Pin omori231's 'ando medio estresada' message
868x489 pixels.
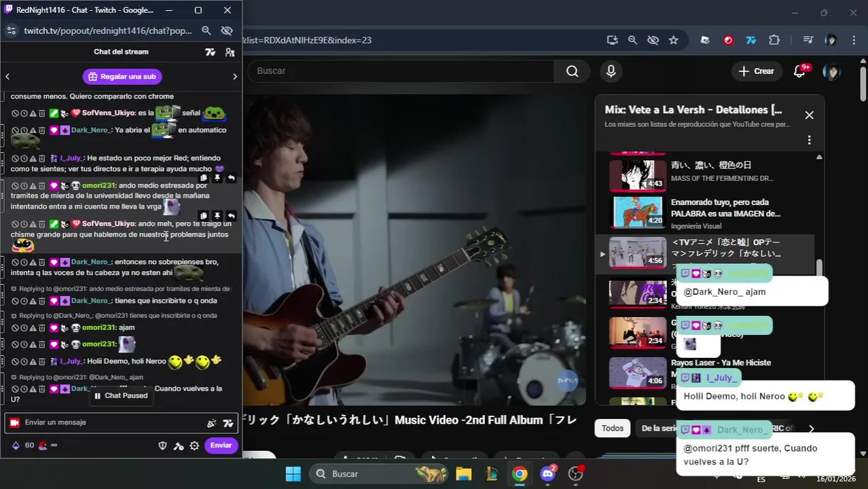coord(217,178)
